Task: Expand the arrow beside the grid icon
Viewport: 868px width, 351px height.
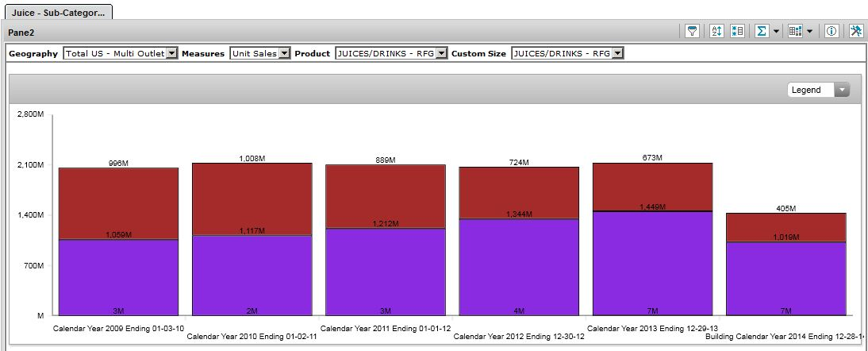Action: click(809, 32)
